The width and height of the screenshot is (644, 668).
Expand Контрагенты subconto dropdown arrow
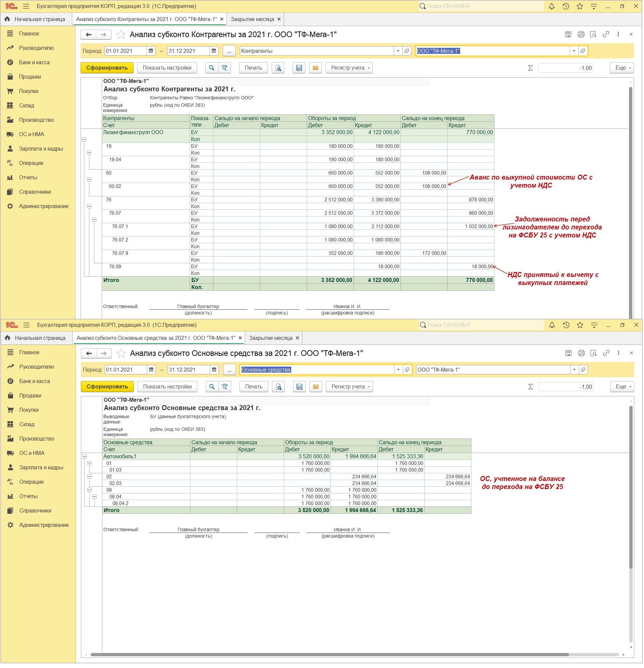click(398, 51)
